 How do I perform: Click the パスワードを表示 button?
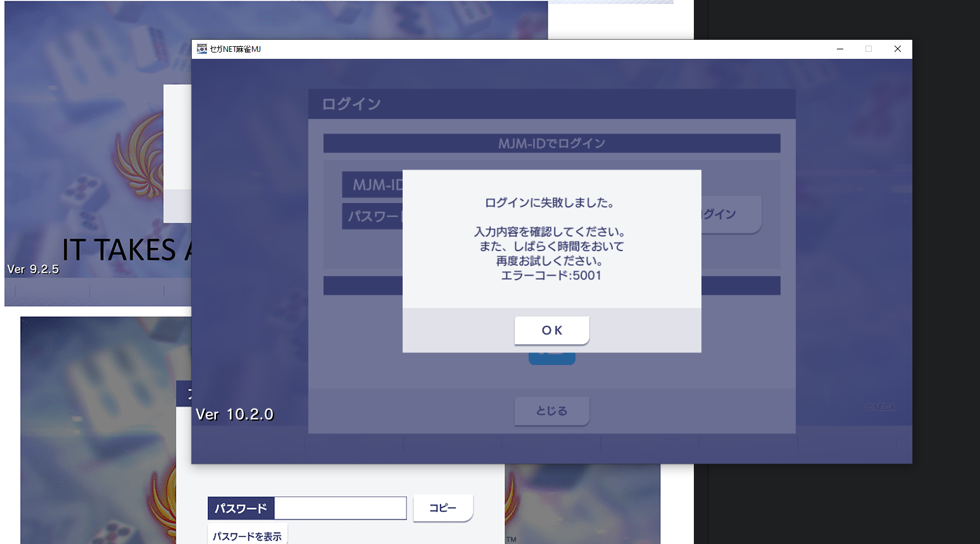[x=248, y=536]
